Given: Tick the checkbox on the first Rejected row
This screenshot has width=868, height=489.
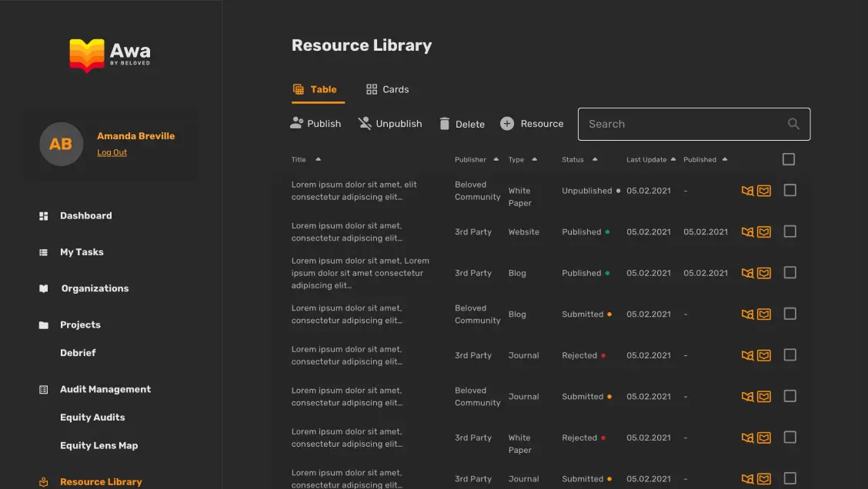Looking at the screenshot, I should tap(790, 355).
